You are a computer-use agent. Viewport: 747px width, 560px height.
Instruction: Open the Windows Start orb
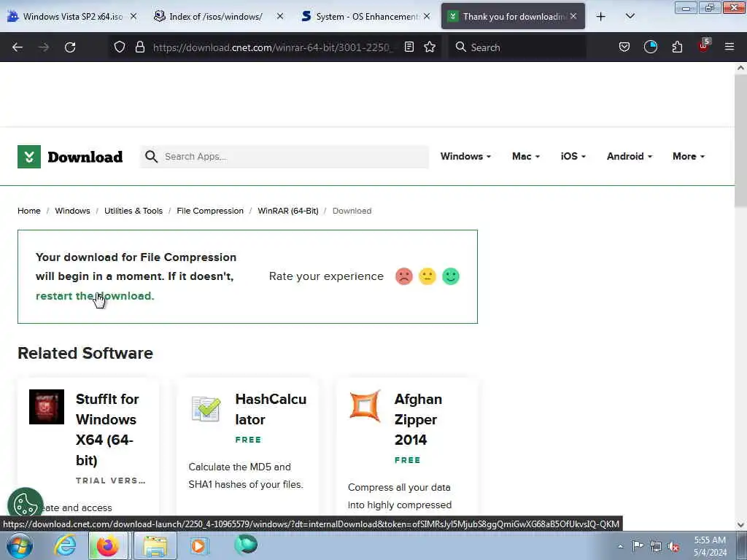(20, 545)
